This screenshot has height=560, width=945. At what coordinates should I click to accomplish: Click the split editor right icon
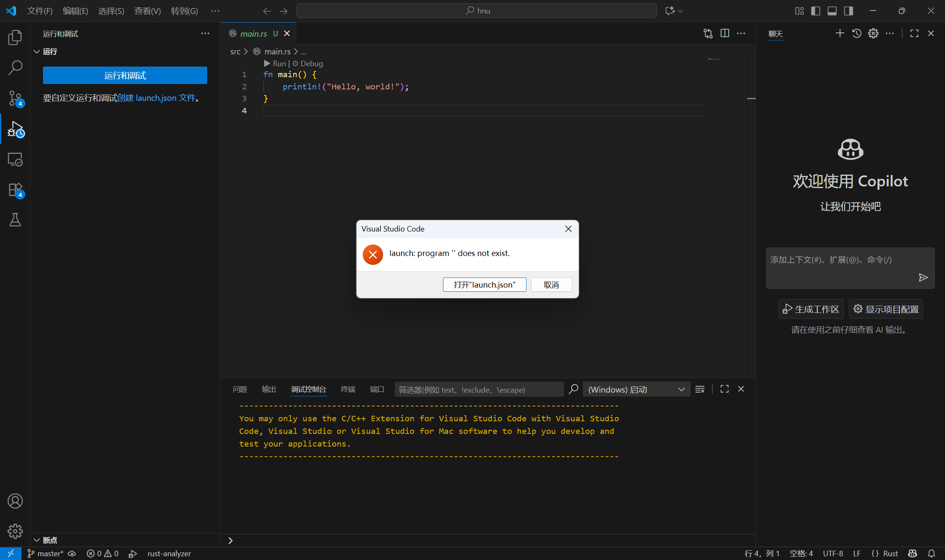coord(725,33)
